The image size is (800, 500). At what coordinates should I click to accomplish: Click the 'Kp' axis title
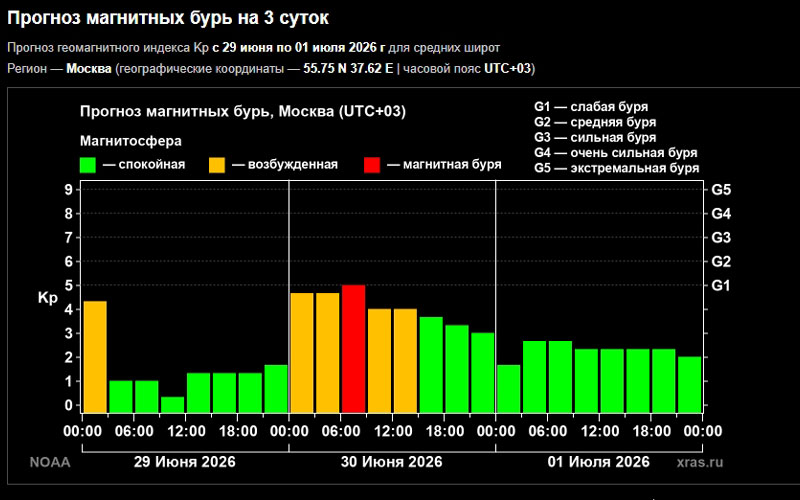tap(48, 298)
